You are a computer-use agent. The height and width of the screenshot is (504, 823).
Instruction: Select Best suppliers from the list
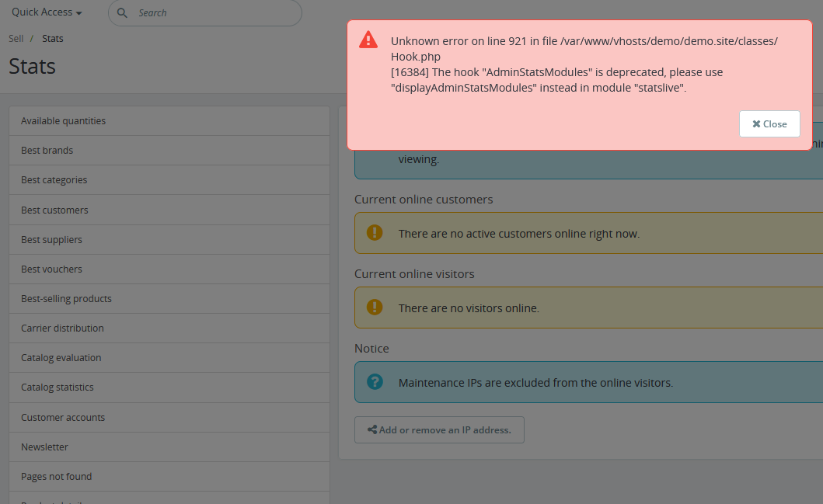pos(51,239)
